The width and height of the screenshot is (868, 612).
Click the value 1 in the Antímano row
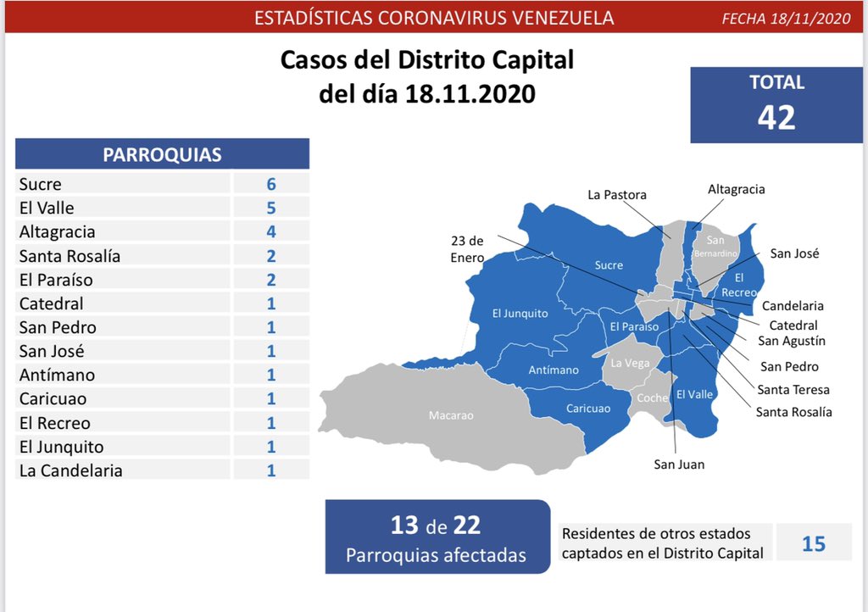[271, 375]
